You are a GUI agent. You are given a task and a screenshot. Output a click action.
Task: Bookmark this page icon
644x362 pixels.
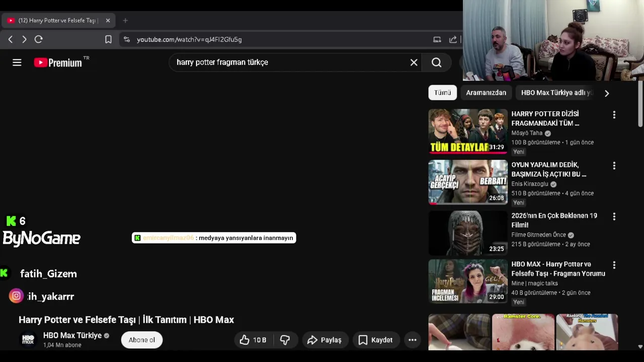pos(108,39)
